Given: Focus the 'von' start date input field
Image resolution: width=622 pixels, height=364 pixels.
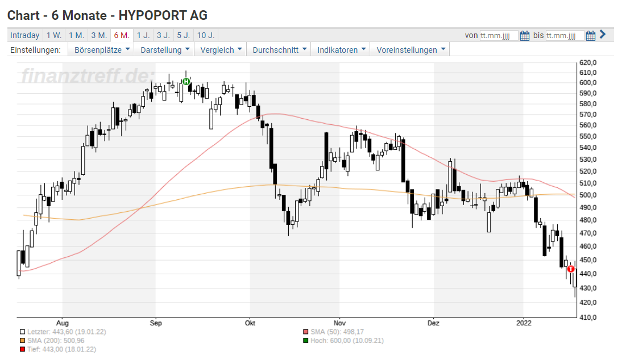Looking at the screenshot, I should (x=499, y=36).
